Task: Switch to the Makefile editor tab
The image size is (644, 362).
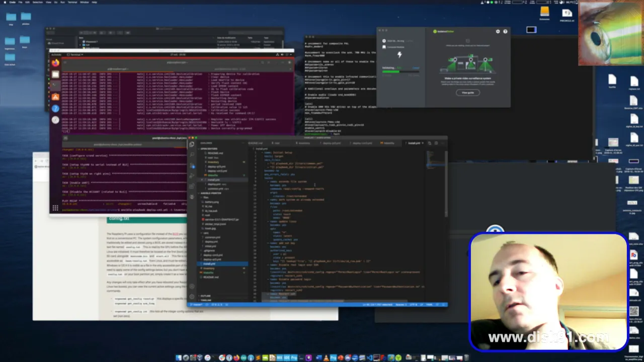Action: (x=388, y=143)
